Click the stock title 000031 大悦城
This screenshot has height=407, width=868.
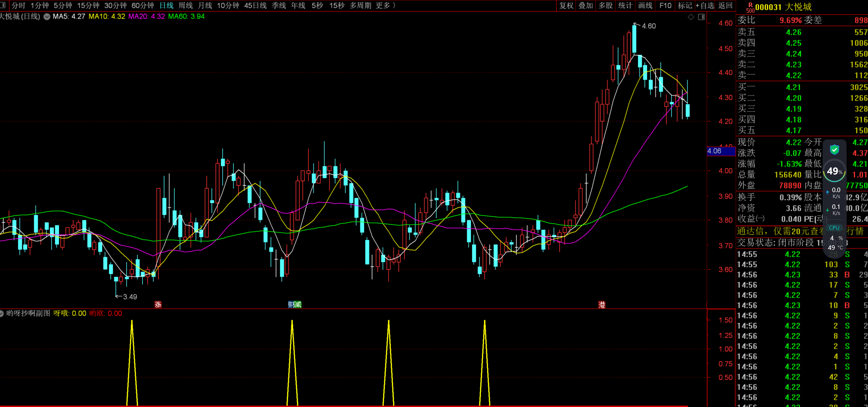783,7
